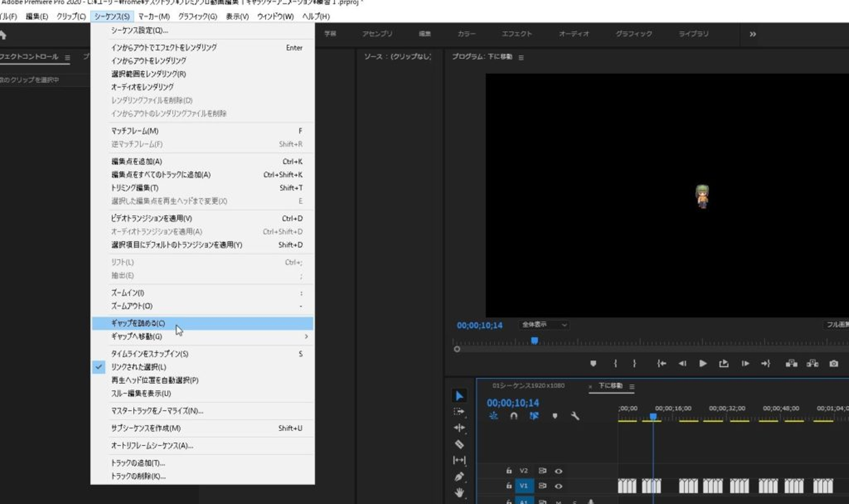Toggle the timeline snap magnet icon

click(x=514, y=416)
